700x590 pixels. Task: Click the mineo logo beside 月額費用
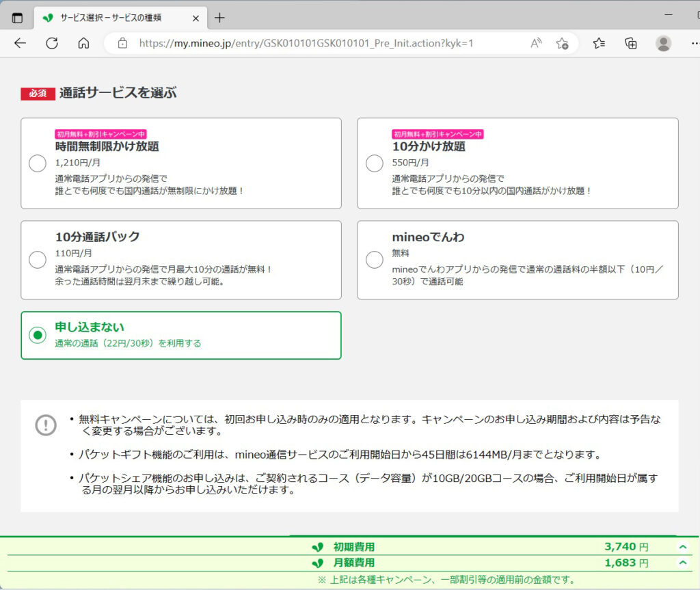click(x=317, y=563)
